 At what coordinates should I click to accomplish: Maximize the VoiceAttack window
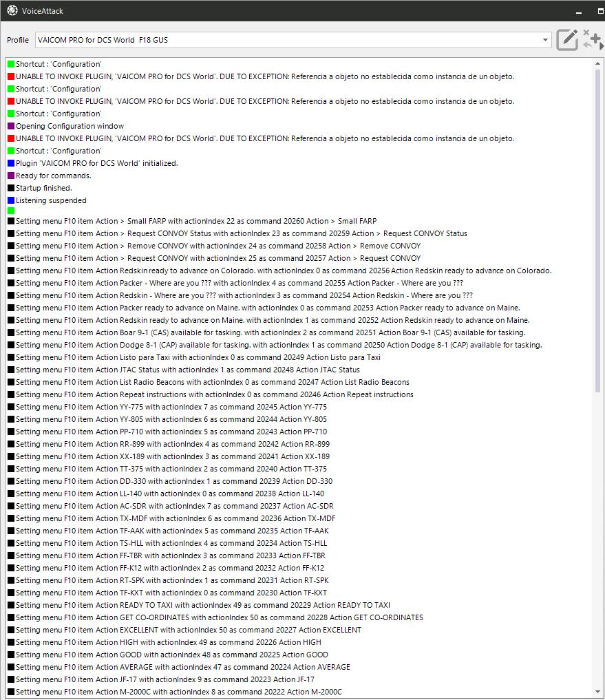(601, 11)
